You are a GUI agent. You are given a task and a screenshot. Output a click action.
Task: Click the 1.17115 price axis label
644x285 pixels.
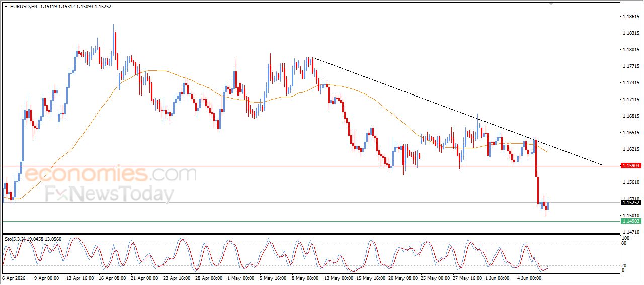630,100
